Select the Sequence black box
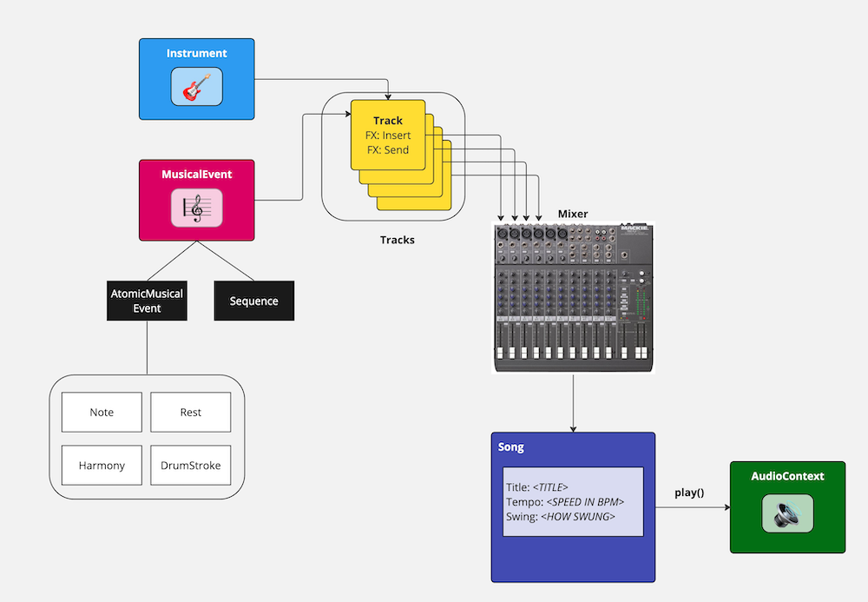The width and height of the screenshot is (868, 602). coord(253,301)
